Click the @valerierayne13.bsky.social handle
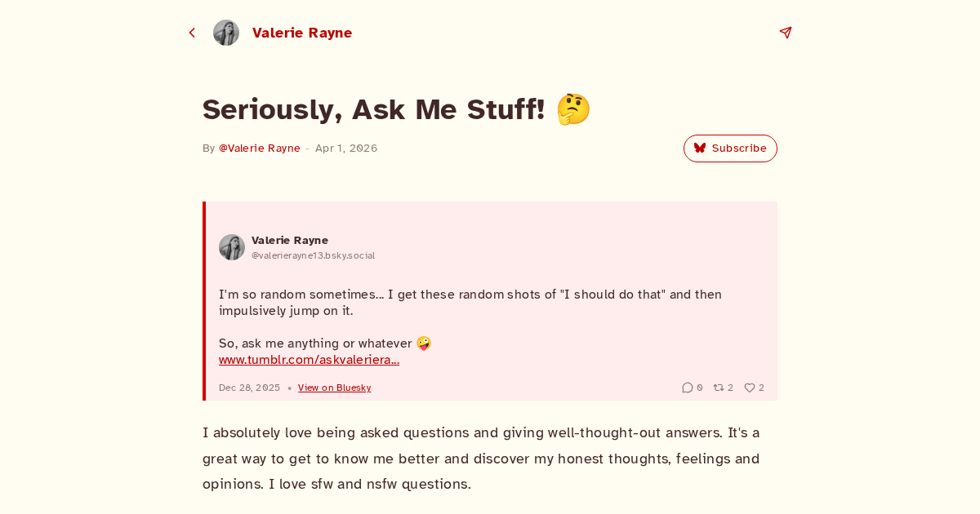 pos(313,255)
